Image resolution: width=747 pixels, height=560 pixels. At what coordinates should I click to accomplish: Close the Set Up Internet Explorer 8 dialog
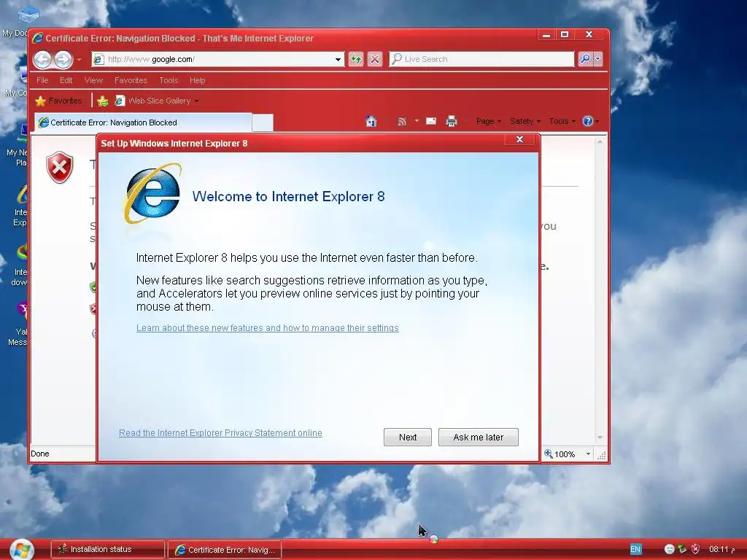click(x=519, y=139)
